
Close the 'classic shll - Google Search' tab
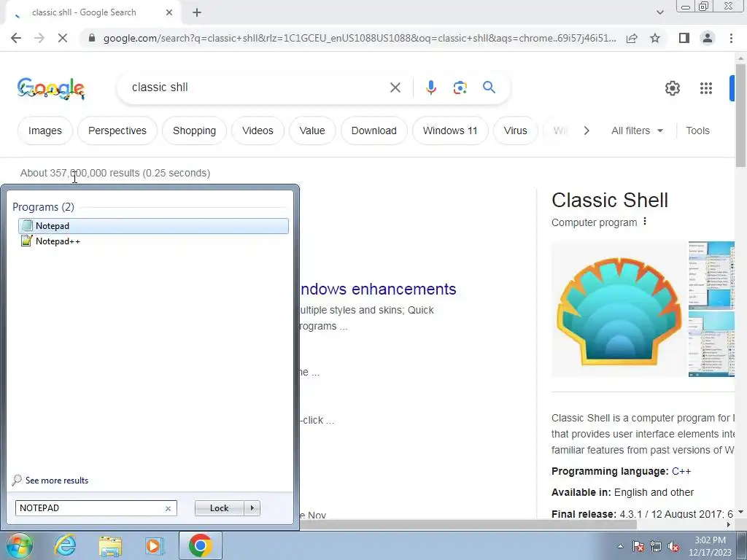pyautogui.click(x=169, y=12)
